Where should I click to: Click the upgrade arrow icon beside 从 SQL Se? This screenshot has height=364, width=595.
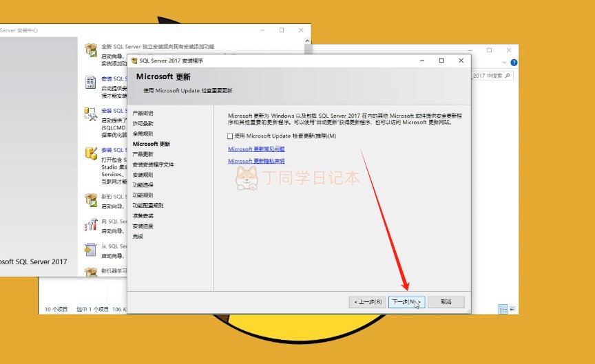(91, 250)
